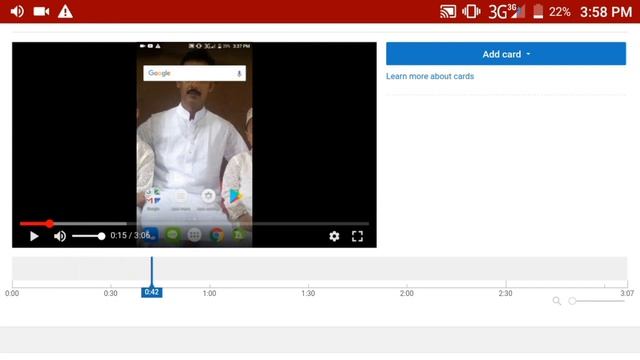The image size is (640, 360).
Task: Click the Chrome icon in video
Action: (x=216, y=235)
